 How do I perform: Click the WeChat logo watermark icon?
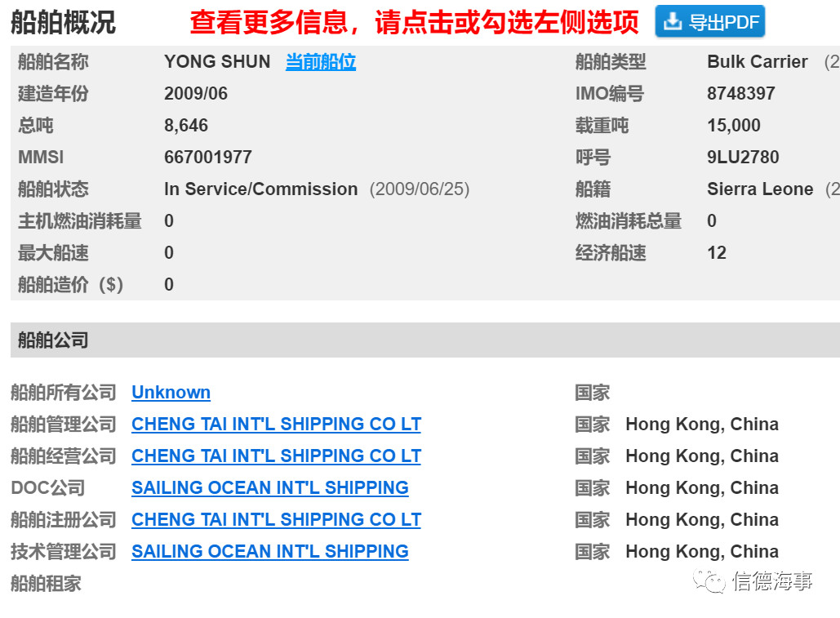pyautogui.click(x=709, y=581)
